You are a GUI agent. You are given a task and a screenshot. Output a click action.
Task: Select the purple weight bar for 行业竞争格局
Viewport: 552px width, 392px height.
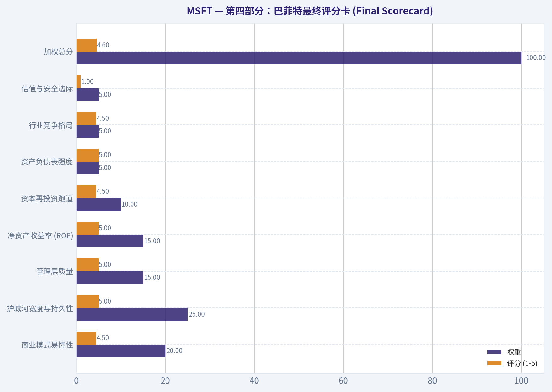click(x=87, y=131)
